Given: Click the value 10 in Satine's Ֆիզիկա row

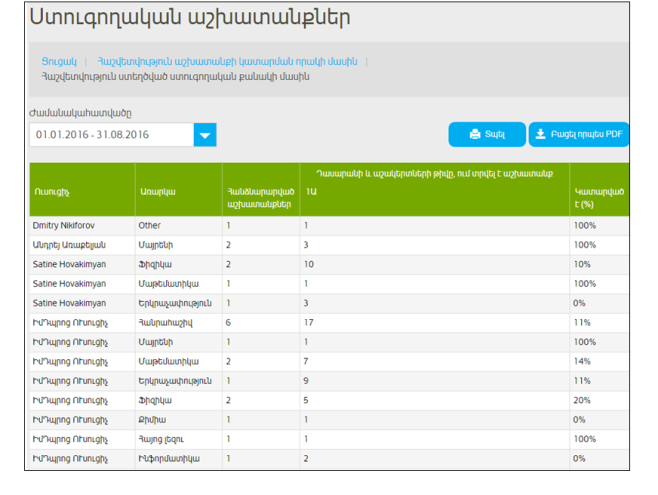Looking at the screenshot, I should (x=308, y=264).
